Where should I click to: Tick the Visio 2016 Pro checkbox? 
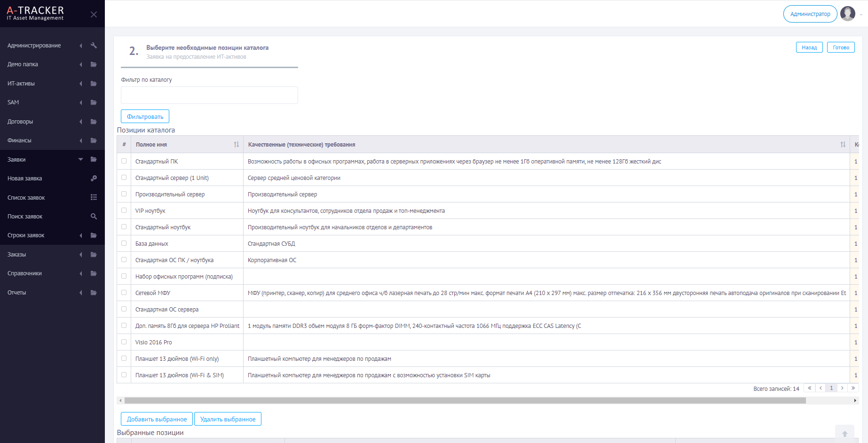pyautogui.click(x=124, y=342)
